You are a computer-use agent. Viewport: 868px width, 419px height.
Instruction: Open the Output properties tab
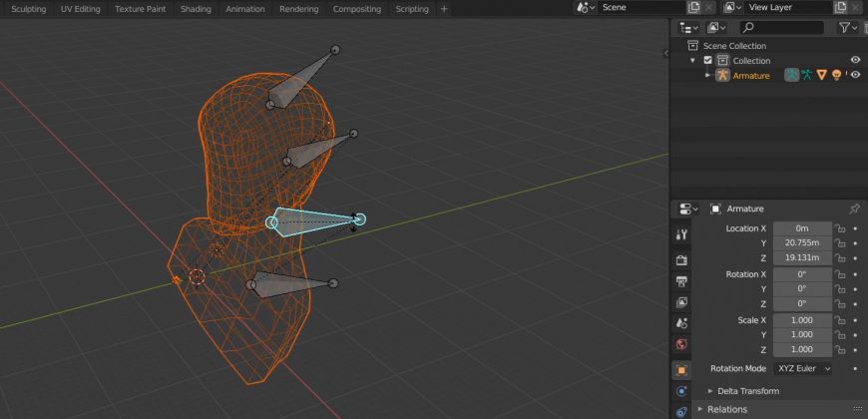click(x=681, y=281)
